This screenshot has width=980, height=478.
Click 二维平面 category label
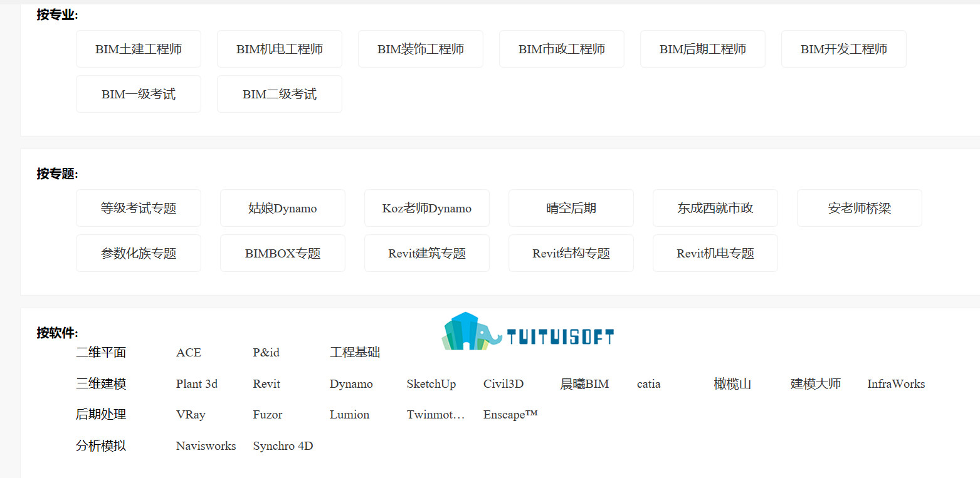(101, 353)
